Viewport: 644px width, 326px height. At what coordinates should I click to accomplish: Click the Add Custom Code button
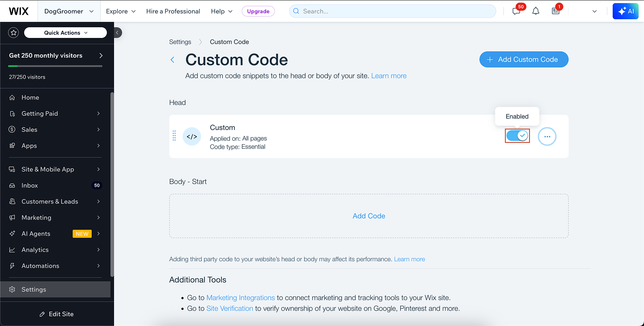click(524, 59)
